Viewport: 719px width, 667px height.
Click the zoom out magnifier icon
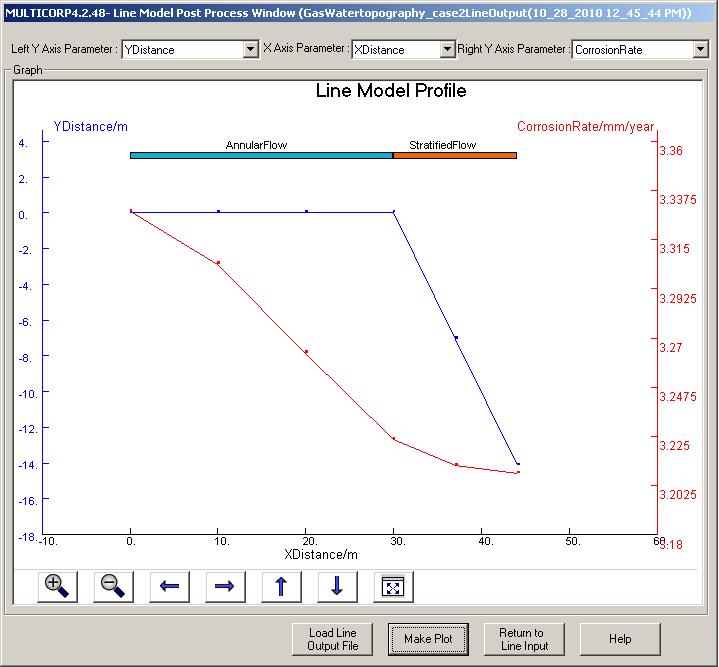[x=113, y=587]
